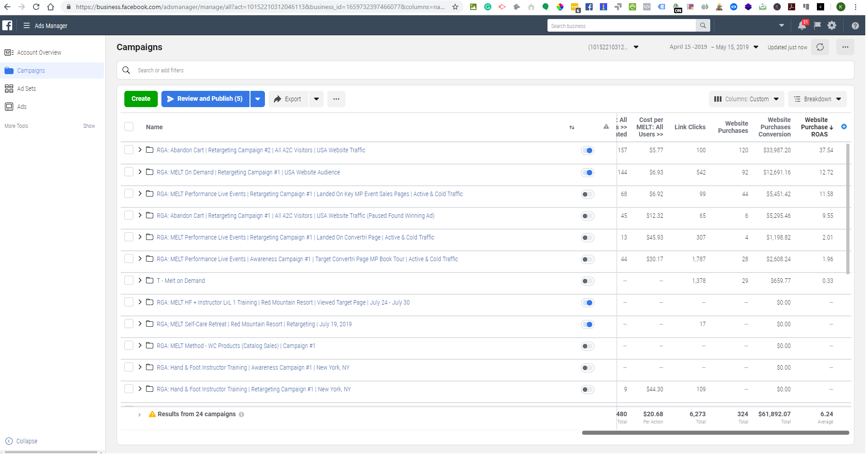This screenshot has width=868, height=470.
Task: Refresh campaign data with refresh icon
Action: [820, 47]
